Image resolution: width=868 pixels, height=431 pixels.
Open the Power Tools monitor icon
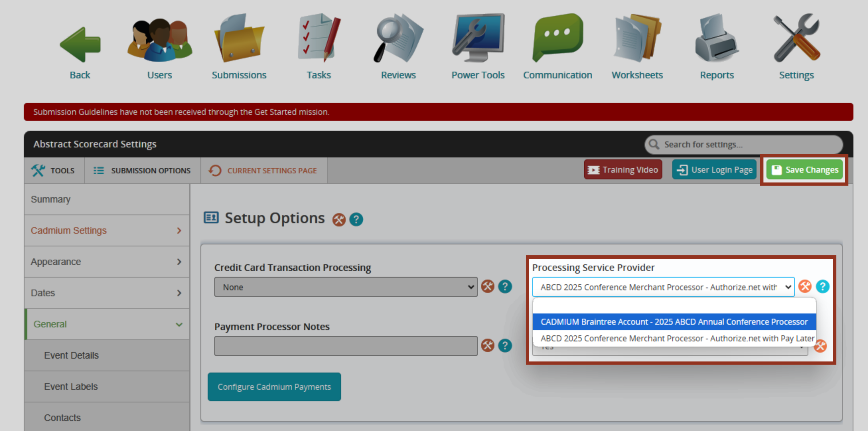pyautogui.click(x=478, y=38)
